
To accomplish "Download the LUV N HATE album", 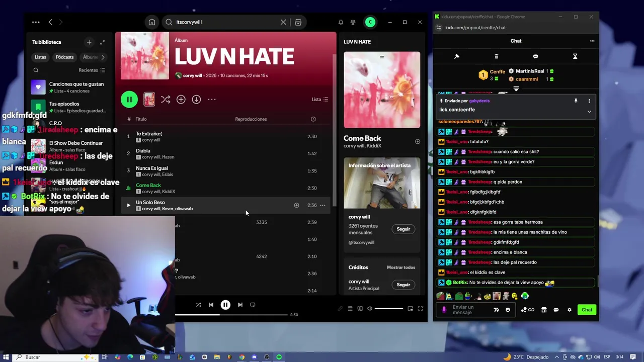I will [x=196, y=100].
